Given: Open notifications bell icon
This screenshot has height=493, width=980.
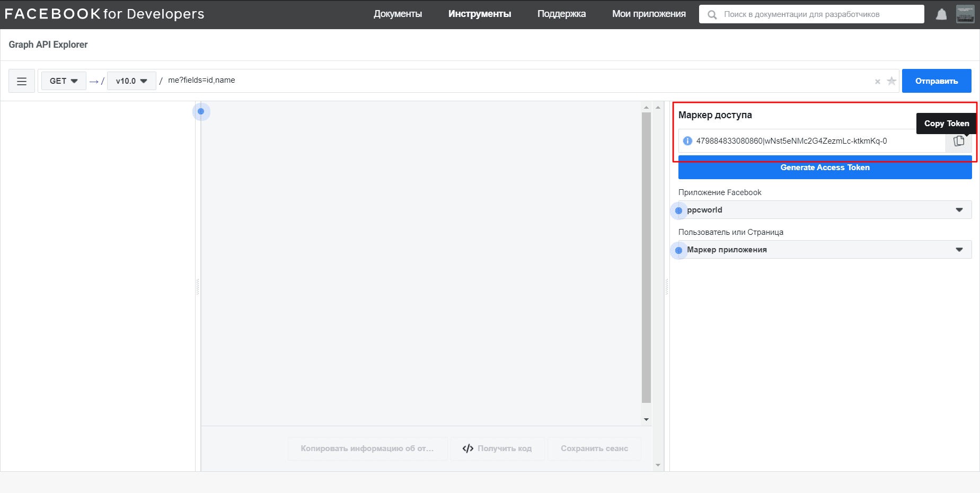Looking at the screenshot, I should [941, 14].
